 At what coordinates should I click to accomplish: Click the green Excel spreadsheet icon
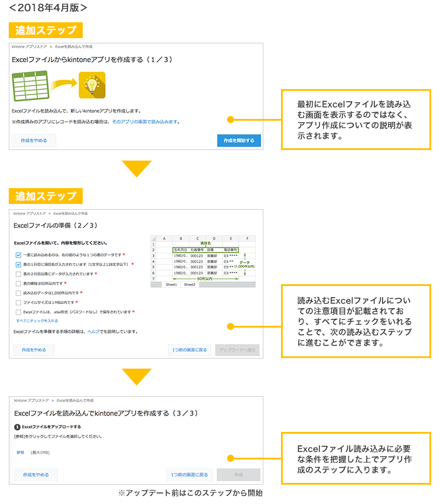[29, 86]
